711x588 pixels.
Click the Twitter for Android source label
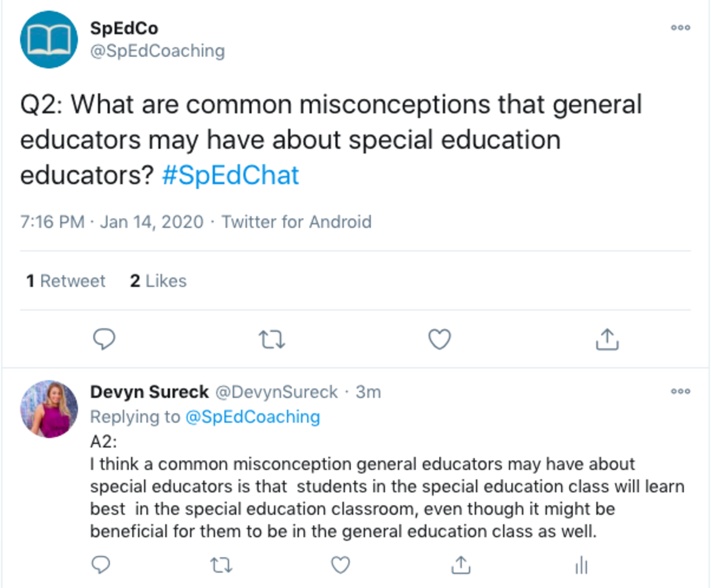click(296, 222)
